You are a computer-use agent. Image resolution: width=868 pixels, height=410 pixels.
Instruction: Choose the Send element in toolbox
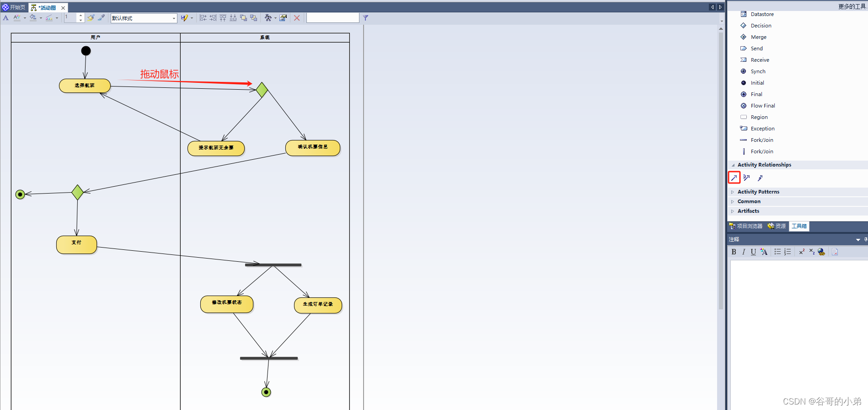click(x=752, y=49)
